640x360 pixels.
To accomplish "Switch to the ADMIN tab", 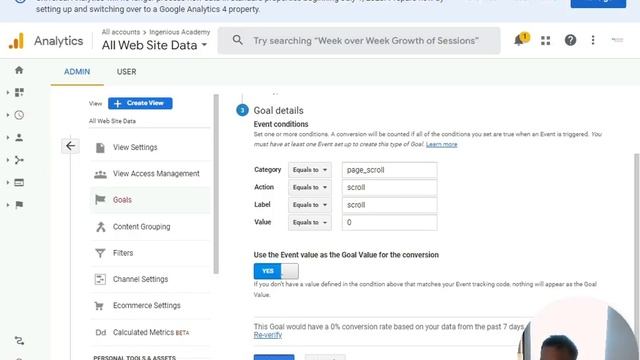I will 77,72.
